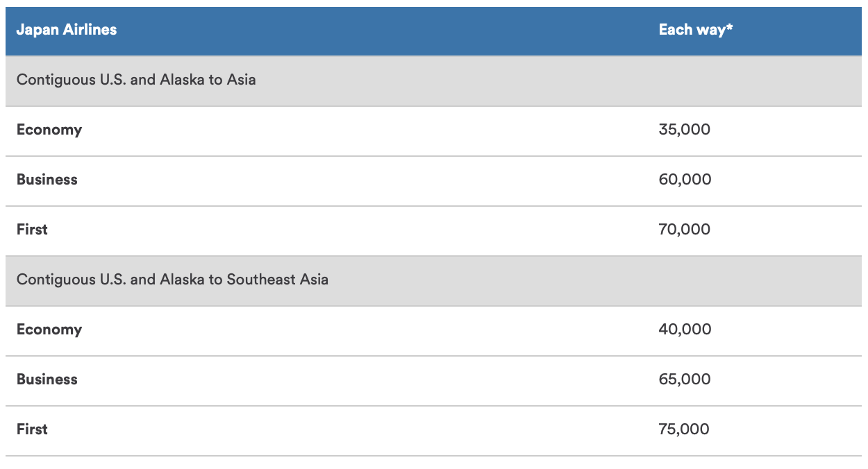
Task: Select the First label under Southeast Asia section
Action: [32, 429]
